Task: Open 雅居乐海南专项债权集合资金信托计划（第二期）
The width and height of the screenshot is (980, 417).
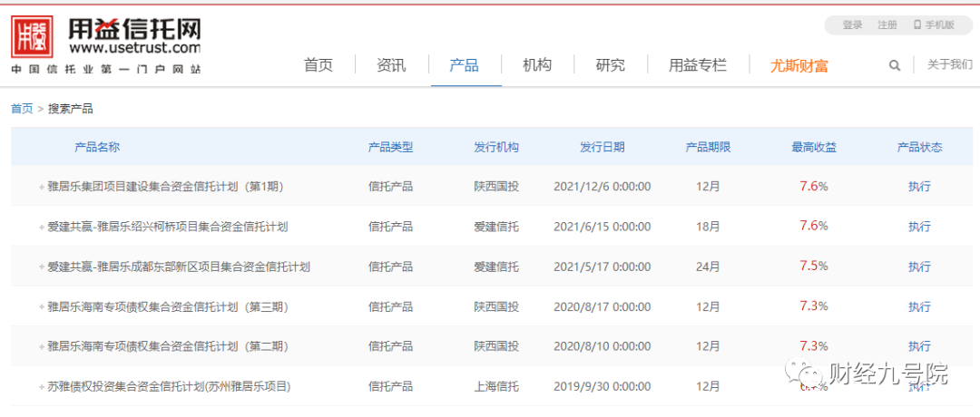Action: (x=166, y=346)
